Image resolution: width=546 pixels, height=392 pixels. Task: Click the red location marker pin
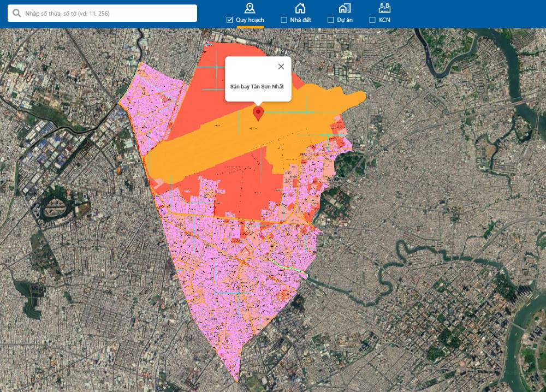[258, 113]
